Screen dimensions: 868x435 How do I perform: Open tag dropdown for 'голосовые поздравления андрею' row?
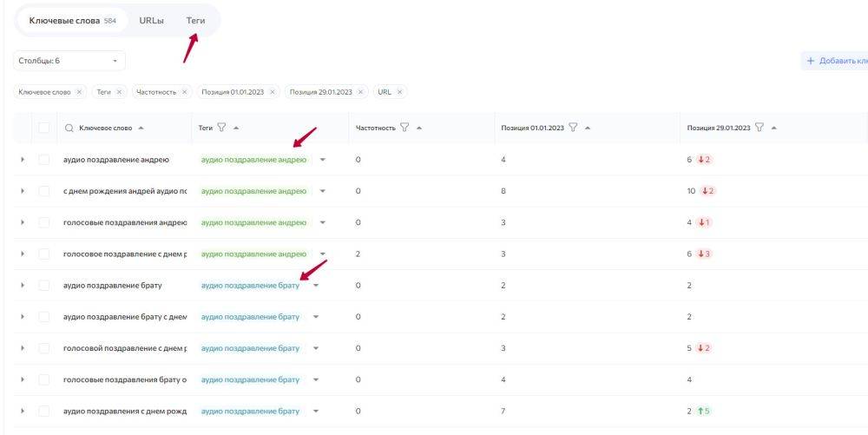[323, 223]
